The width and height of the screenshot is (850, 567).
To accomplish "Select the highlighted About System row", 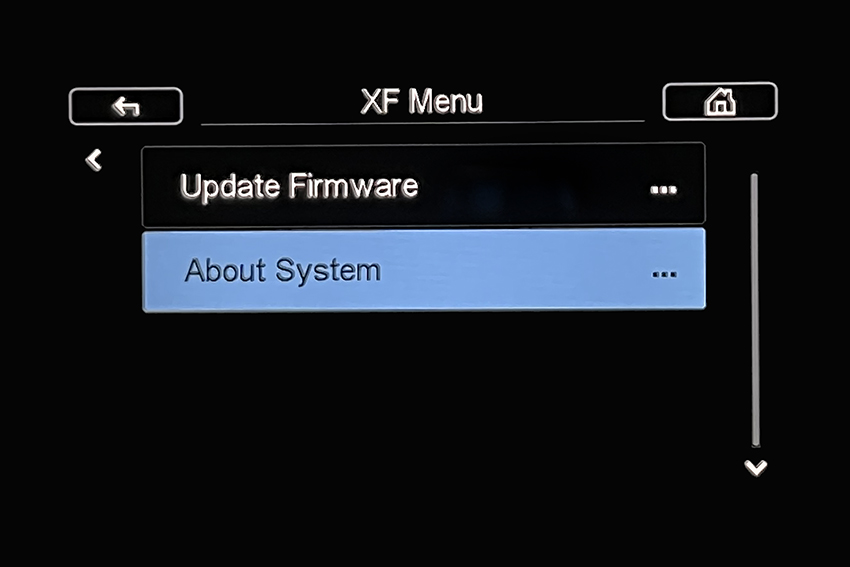I will 424,270.
